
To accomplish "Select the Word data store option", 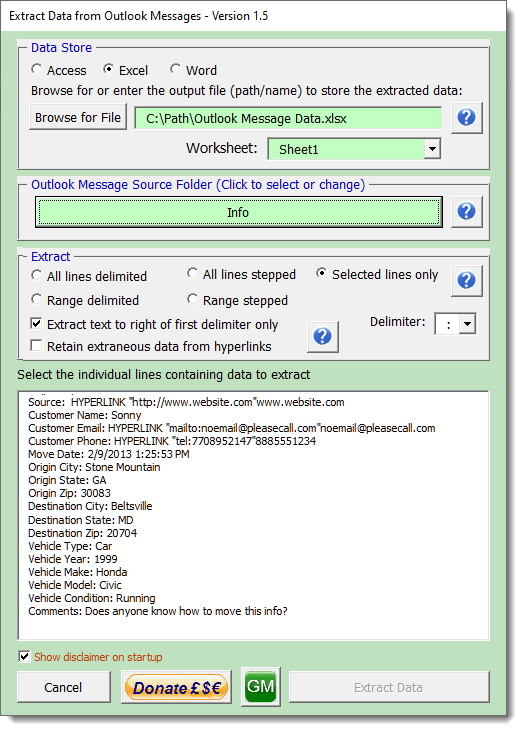I will 175,69.
